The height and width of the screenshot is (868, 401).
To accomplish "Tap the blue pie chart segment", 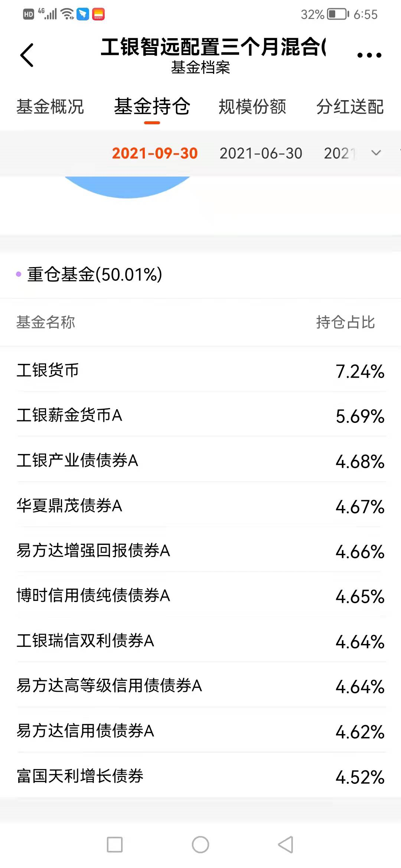I will point(127,187).
